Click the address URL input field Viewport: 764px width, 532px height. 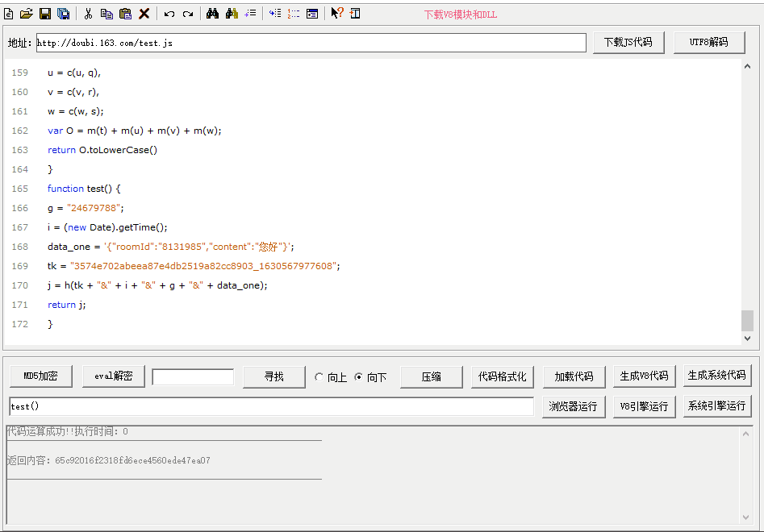coord(311,43)
